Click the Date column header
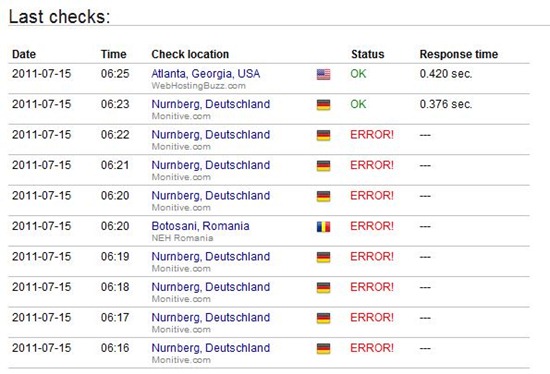 coord(24,54)
